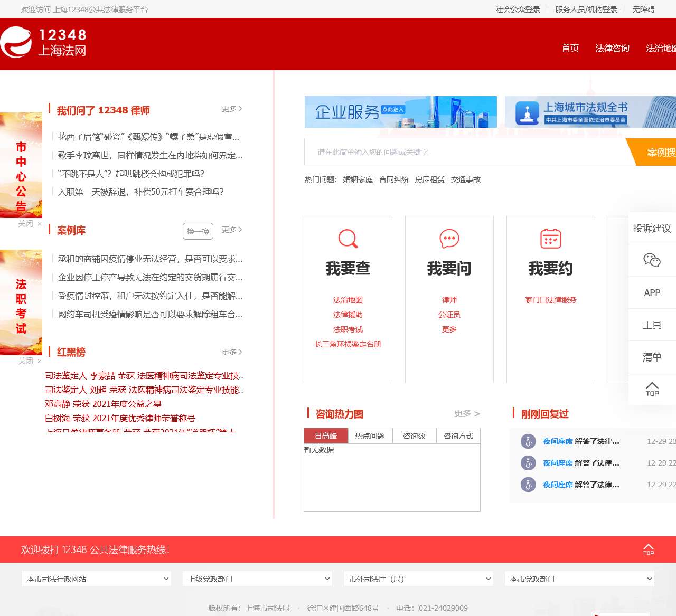Expand 更多 for 我们问了12348律师
The height and width of the screenshot is (616, 676).
coord(232,109)
